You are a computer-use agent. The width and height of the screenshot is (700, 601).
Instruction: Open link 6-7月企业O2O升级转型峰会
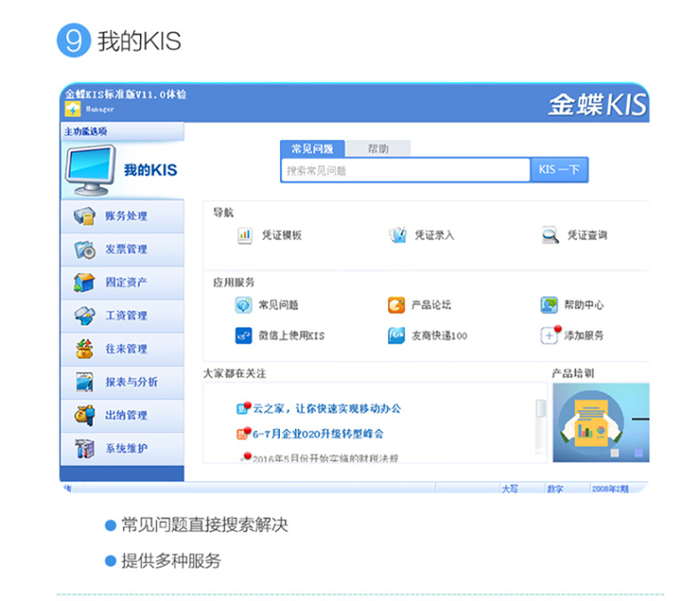(x=318, y=434)
